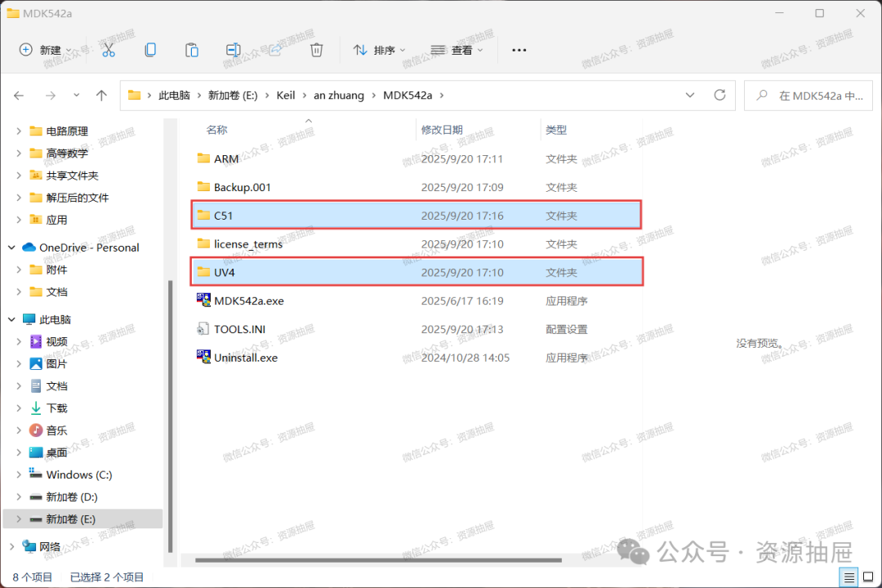
Task: Switch to details view icon in status bar
Action: pos(849,577)
